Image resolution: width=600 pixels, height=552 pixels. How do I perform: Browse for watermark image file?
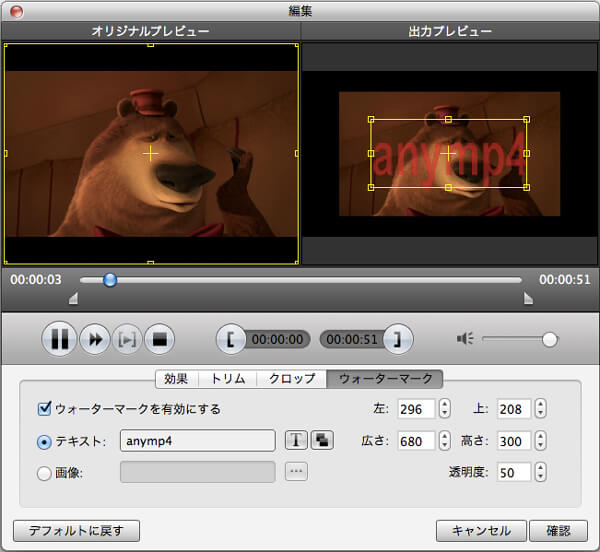[x=296, y=472]
